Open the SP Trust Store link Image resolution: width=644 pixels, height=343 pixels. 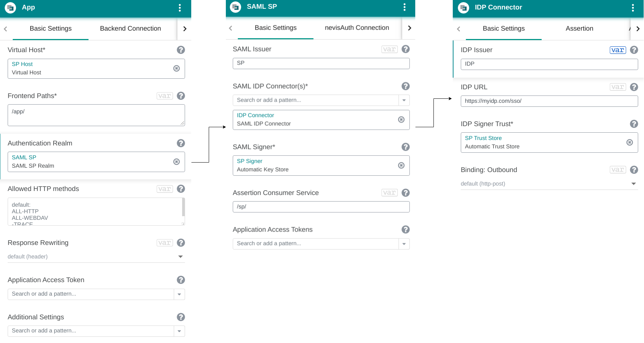coord(483,138)
